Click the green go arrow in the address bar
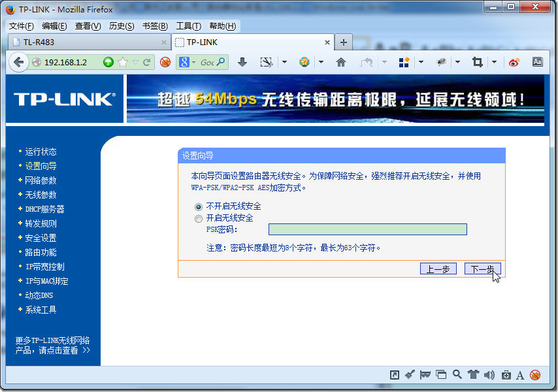 tap(108, 62)
